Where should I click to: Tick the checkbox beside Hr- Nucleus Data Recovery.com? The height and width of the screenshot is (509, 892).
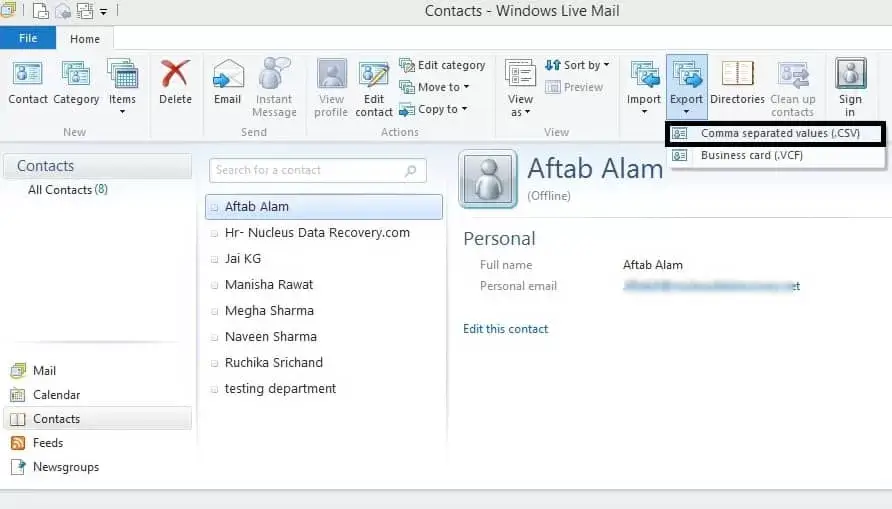click(214, 233)
